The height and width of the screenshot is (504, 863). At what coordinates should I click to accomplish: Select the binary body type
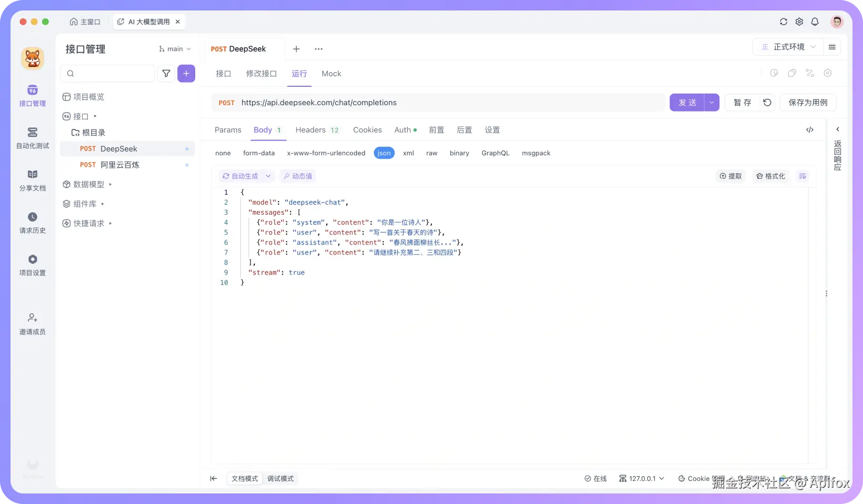point(459,153)
